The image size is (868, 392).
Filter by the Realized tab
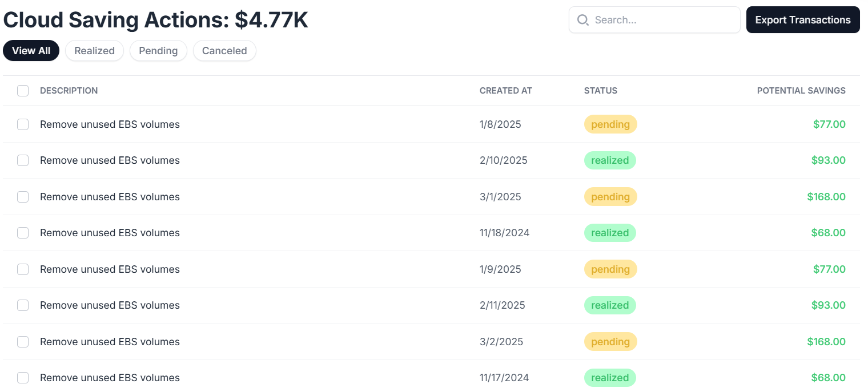[x=94, y=51]
